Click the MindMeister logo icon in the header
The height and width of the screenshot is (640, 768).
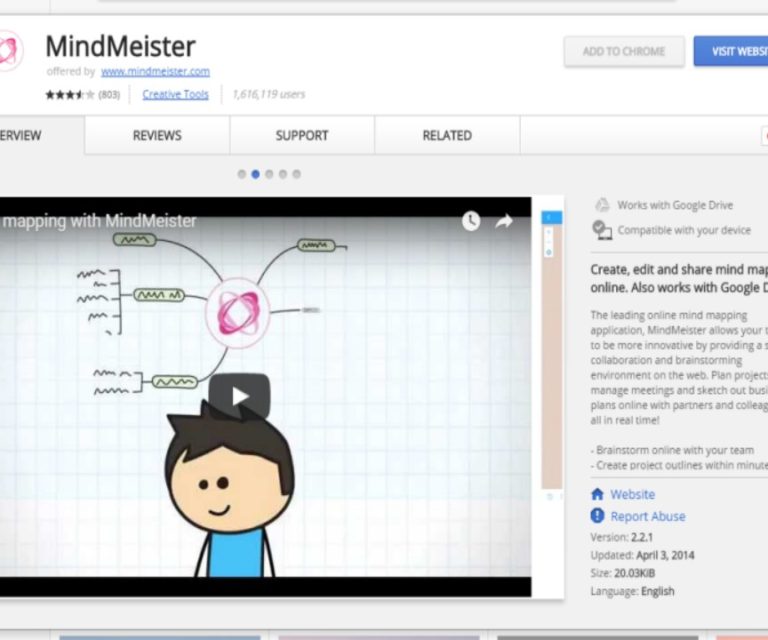coord(9,51)
